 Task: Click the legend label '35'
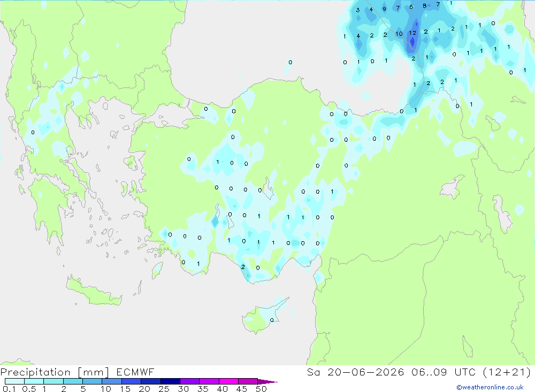pyautogui.click(x=203, y=389)
